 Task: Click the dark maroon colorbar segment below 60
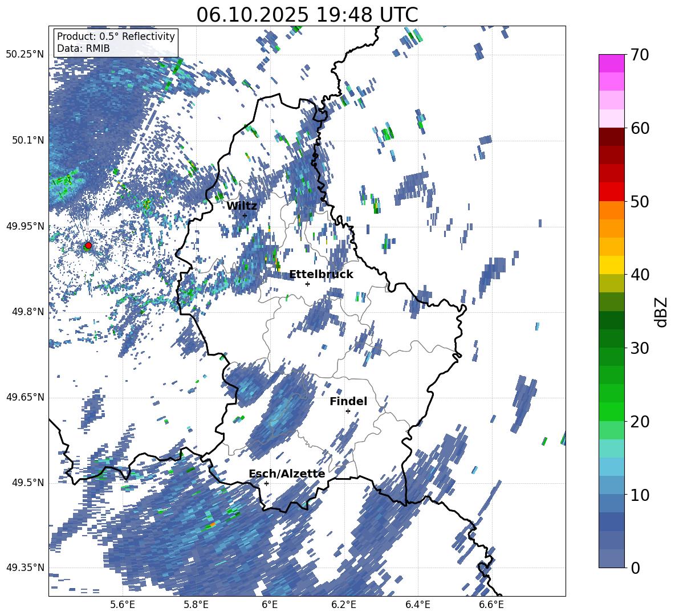click(611, 137)
